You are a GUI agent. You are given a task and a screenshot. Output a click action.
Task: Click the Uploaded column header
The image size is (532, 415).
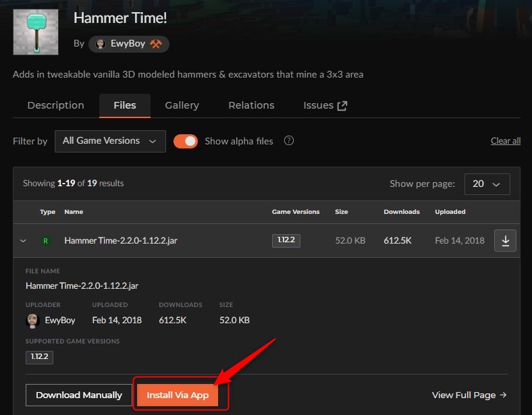click(x=450, y=212)
